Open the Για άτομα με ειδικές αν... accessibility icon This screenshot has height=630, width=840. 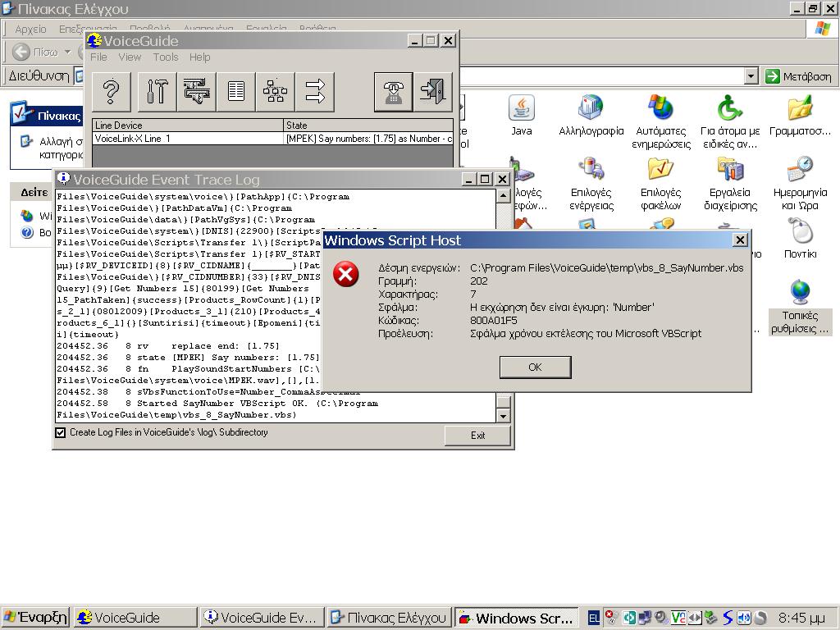(x=730, y=122)
